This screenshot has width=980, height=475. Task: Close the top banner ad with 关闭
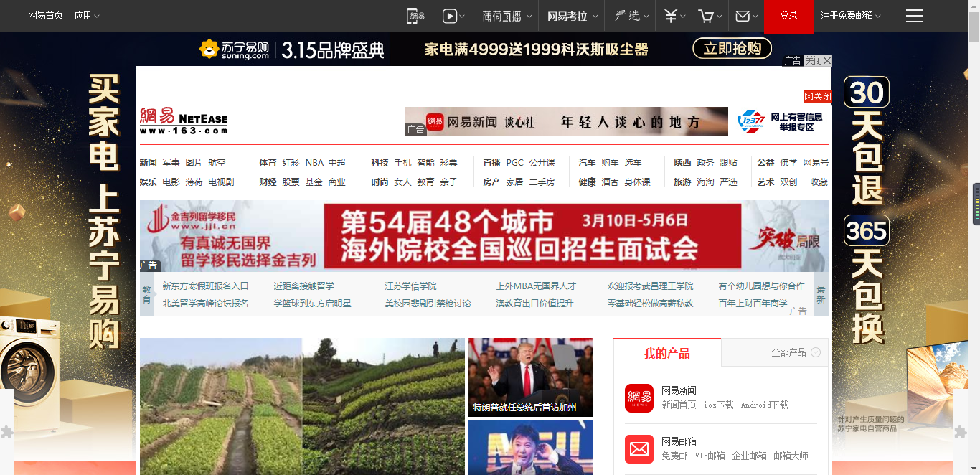point(818,61)
